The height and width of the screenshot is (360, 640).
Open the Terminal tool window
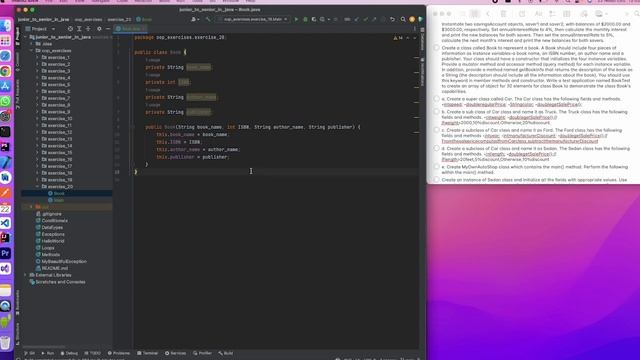[147, 353]
